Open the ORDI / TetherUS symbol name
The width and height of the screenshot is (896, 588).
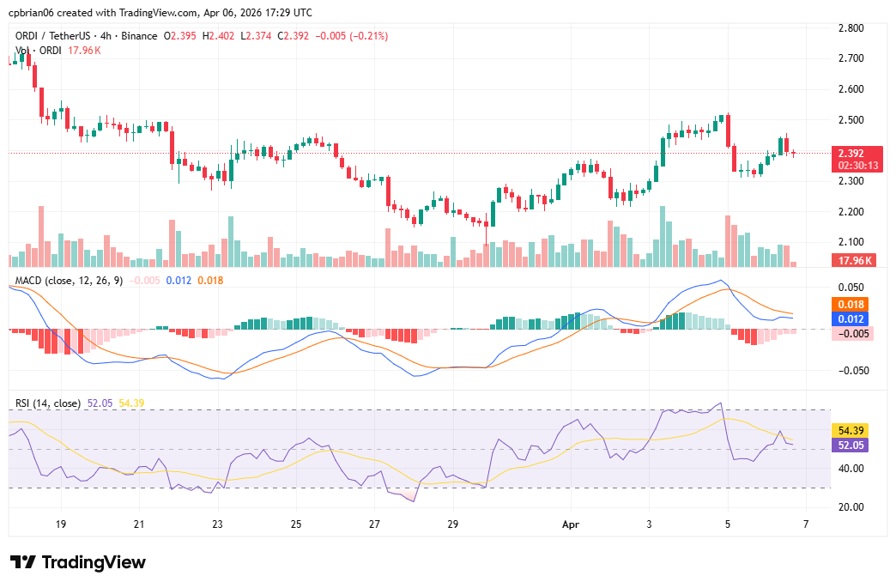click(x=51, y=37)
